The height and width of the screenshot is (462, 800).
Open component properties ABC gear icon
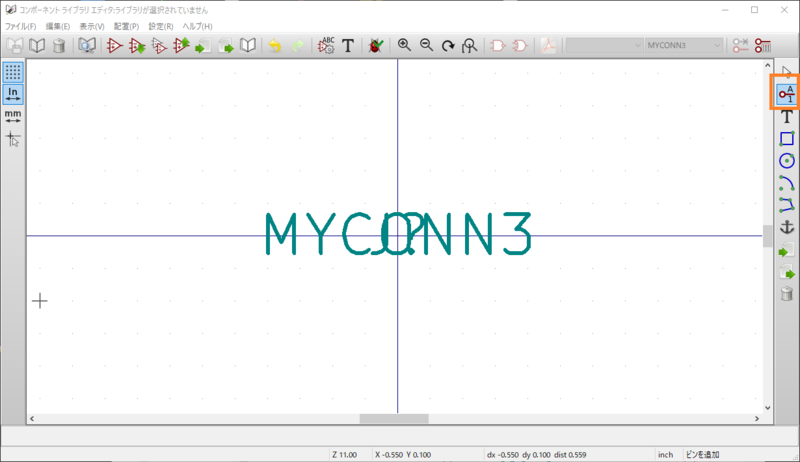click(326, 46)
